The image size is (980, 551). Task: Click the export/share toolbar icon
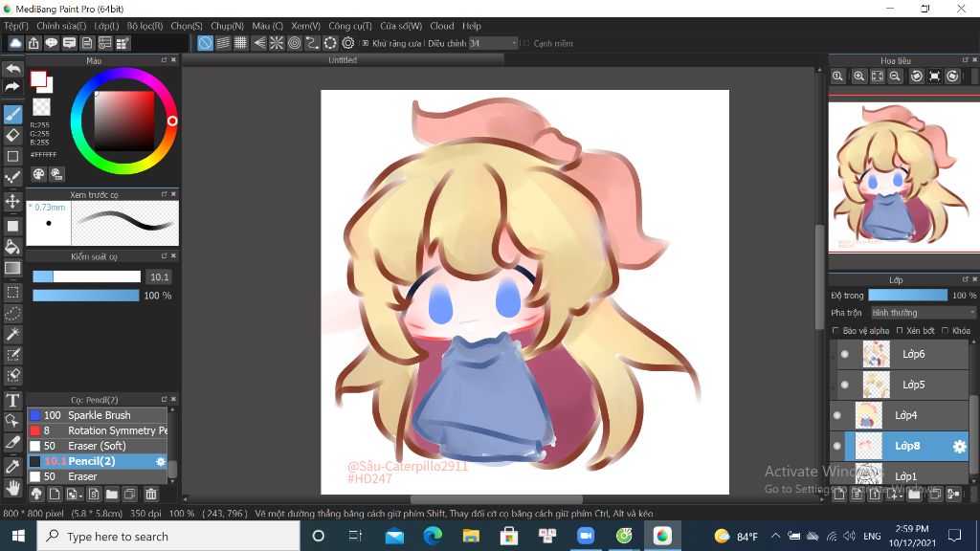click(33, 43)
